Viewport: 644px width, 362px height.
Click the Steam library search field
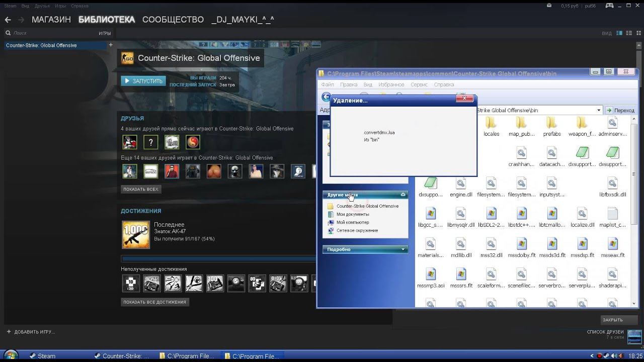50,33
